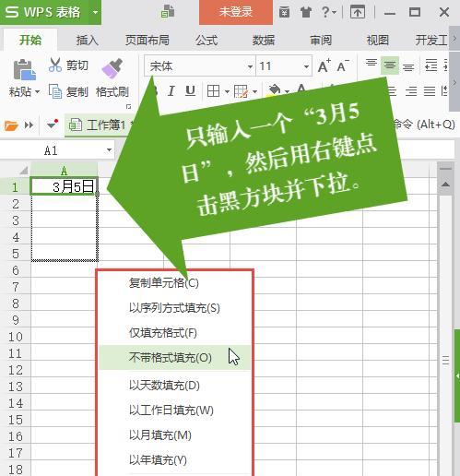Click the Copy icon
460x476 pixels.
pos(55,91)
